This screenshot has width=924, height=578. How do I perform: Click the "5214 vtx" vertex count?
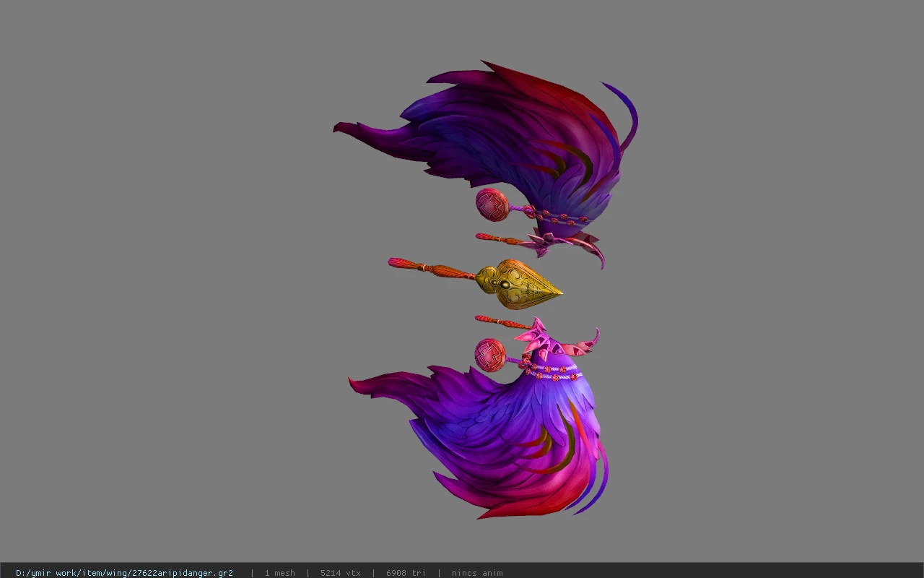coord(341,573)
